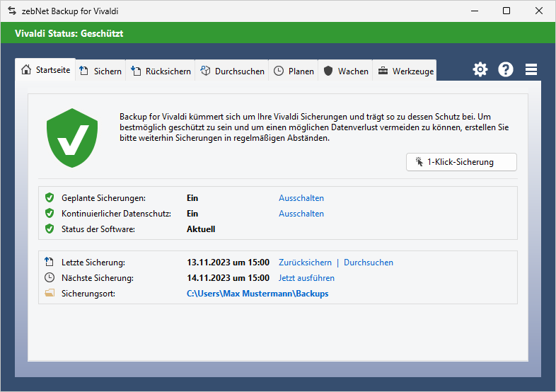The height and width of the screenshot is (392, 556).
Task: Turn off Geplante Sicherungen via Ausschalten
Action: point(301,198)
